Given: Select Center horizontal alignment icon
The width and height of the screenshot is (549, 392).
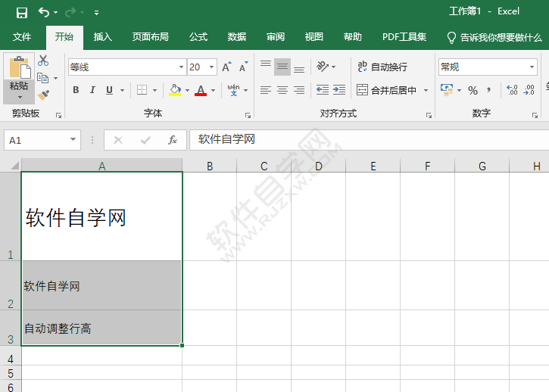Looking at the screenshot, I should click(x=282, y=90).
